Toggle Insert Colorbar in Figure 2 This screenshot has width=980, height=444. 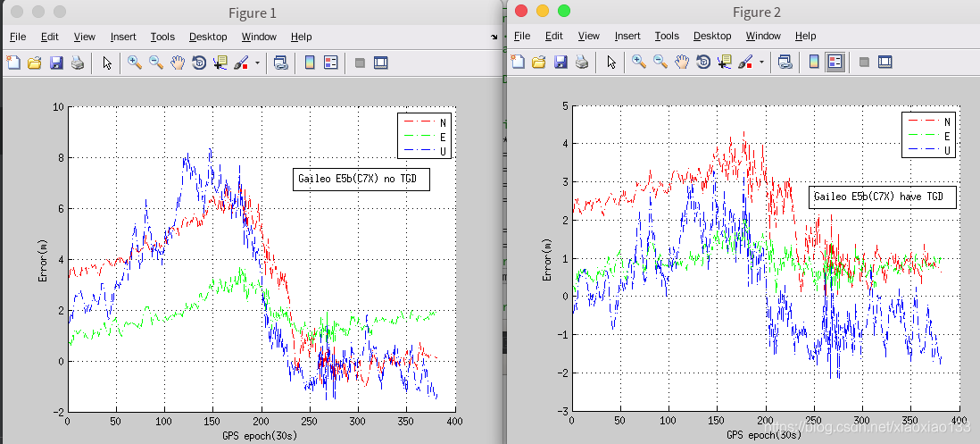click(x=814, y=62)
